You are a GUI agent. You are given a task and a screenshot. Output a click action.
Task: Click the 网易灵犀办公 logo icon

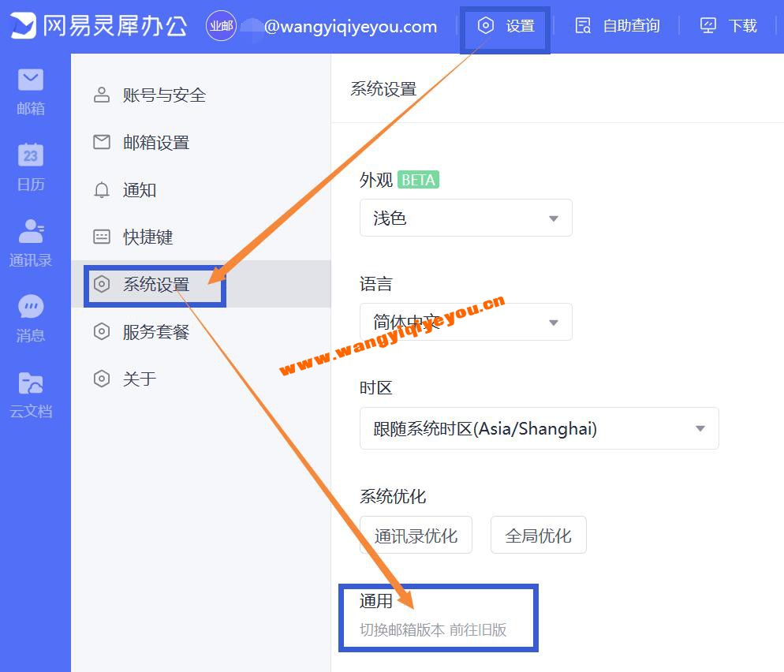coord(23,25)
